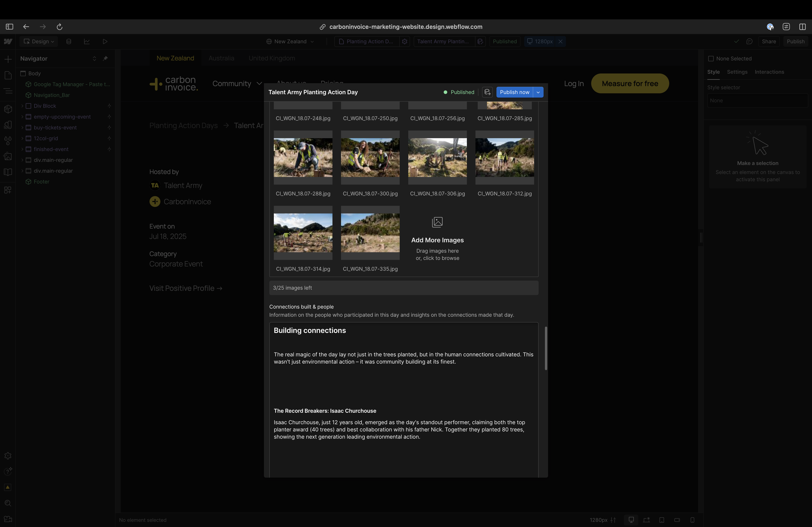The image size is (812, 527).
Task: Expand the Div Block tree row
Action: (22, 106)
